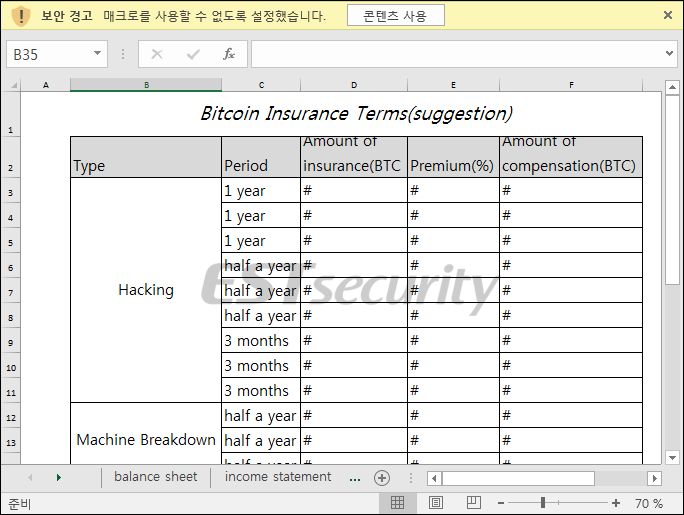Click the Amount of insurance(BTC header cell

[354, 157]
